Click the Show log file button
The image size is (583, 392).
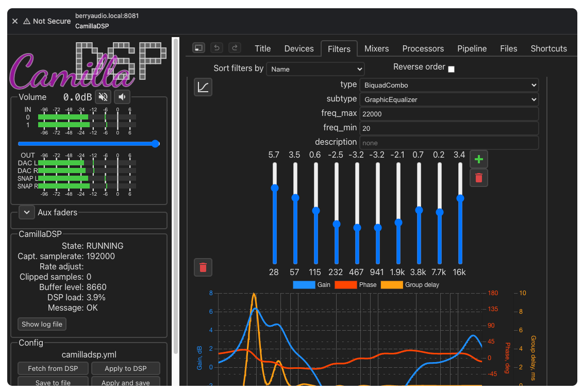[42, 324]
